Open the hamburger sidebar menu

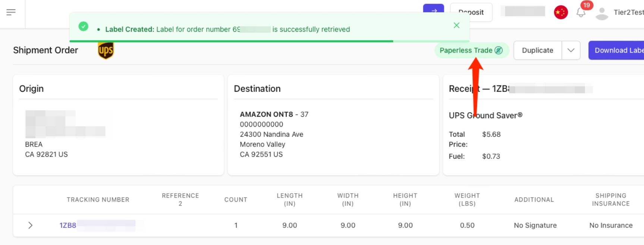pos(11,12)
